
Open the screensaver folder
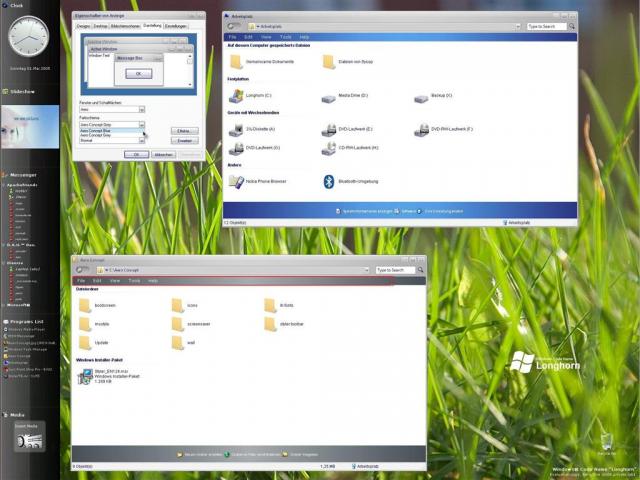[178, 324]
